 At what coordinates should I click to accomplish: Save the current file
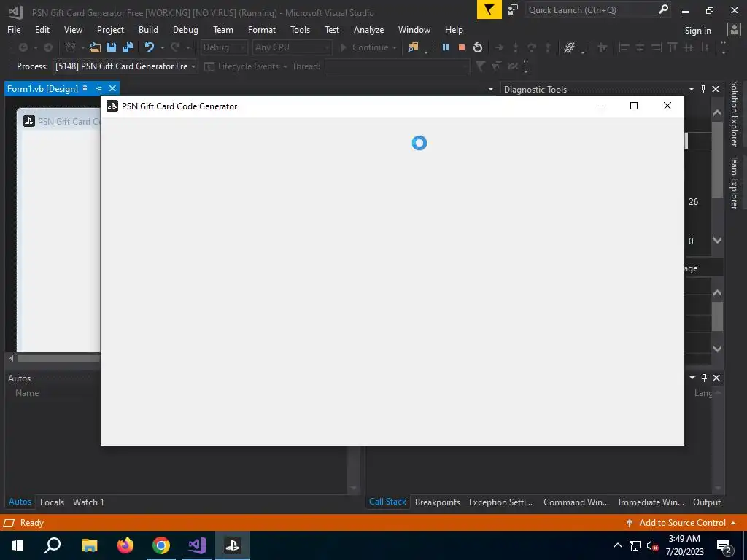(x=112, y=47)
